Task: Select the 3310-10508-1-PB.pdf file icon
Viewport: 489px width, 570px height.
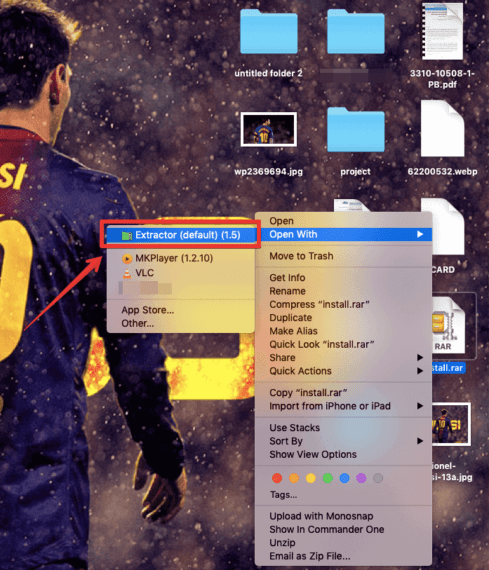Action: [442, 31]
